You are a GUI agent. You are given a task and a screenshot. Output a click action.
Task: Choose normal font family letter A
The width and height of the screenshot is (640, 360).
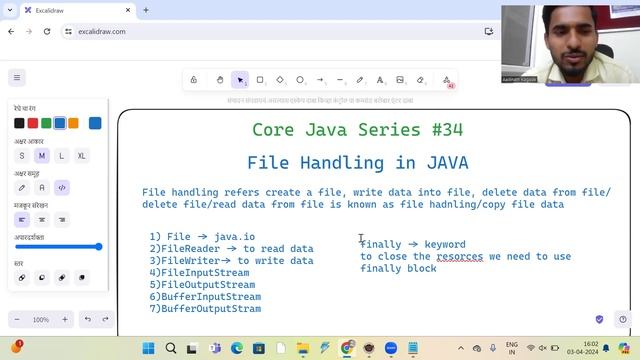(42, 188)
